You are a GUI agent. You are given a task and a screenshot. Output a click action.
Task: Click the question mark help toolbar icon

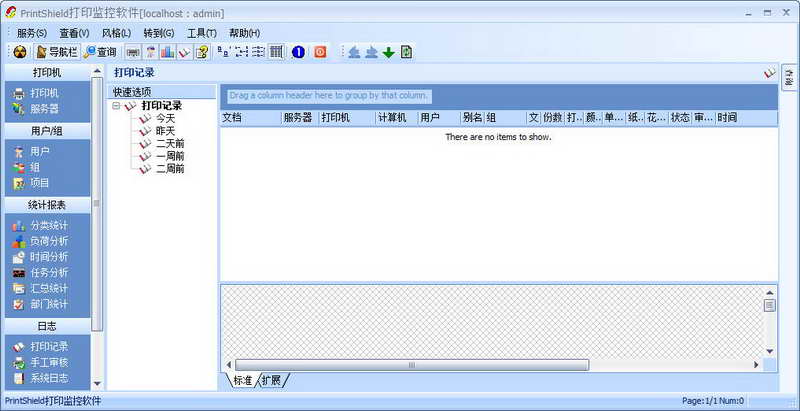coord(202,52)
